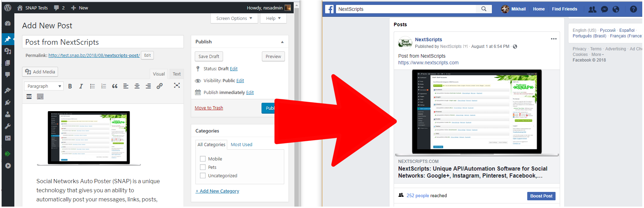
Task: Open the Paragraph format dropdown
Action: click(x=44, y=86)
